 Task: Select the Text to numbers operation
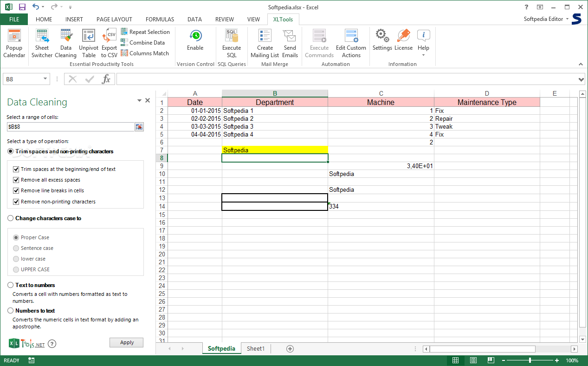pyautogui.click(x=10, y=285)
